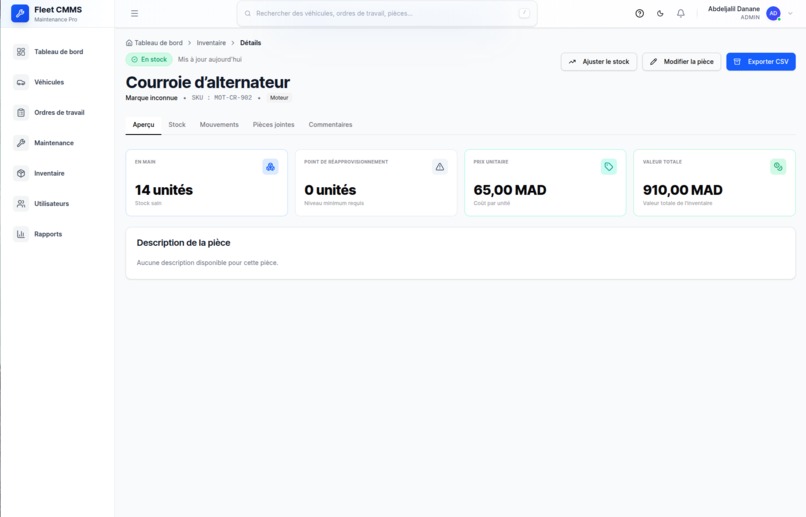Screen dimensions: 806x517
Task: Click the 14 unités value
Action: (x=164, y=190)
